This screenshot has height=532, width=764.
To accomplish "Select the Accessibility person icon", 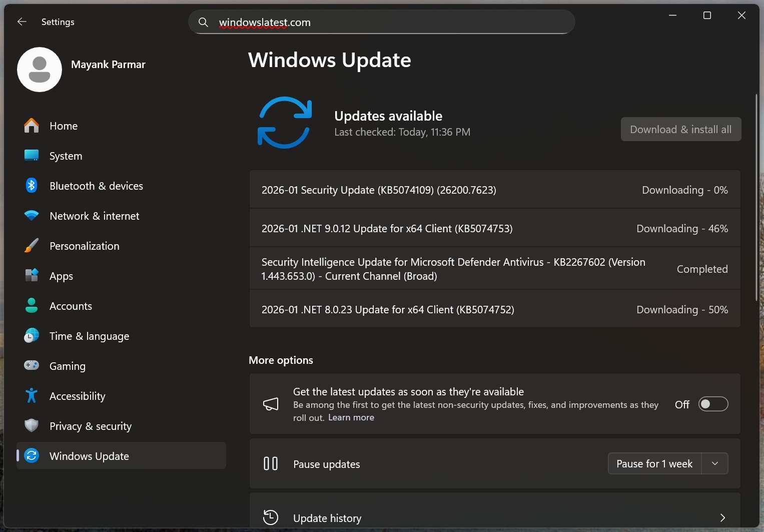I will pos(31,395).
